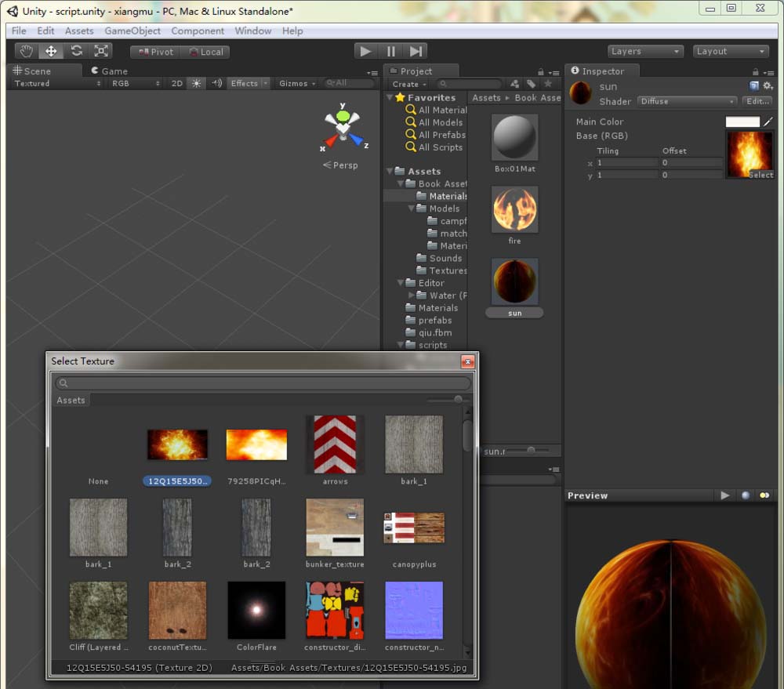Adjust the Project icon size slider
Screen dimensions: 784x689
pos(531,451)
